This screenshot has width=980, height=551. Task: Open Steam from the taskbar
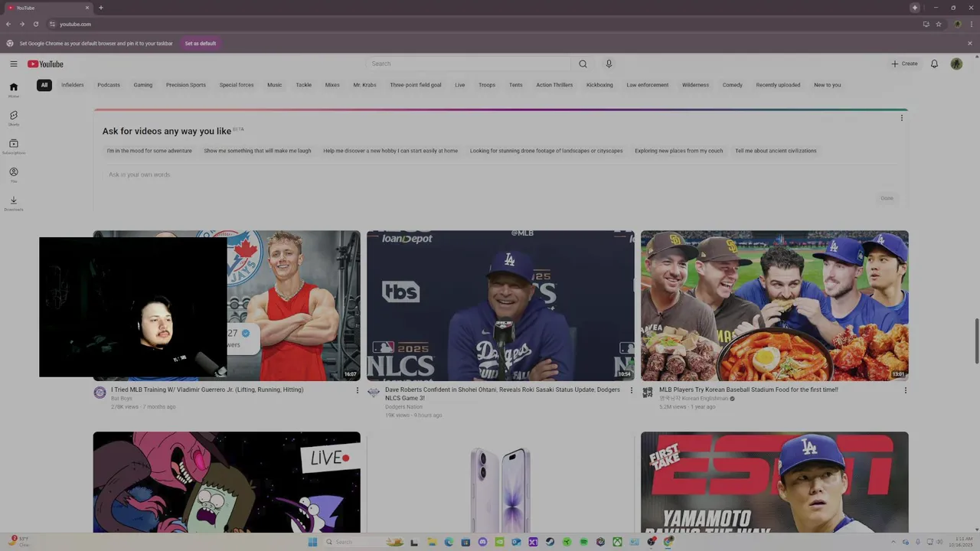tap(550, 542)
